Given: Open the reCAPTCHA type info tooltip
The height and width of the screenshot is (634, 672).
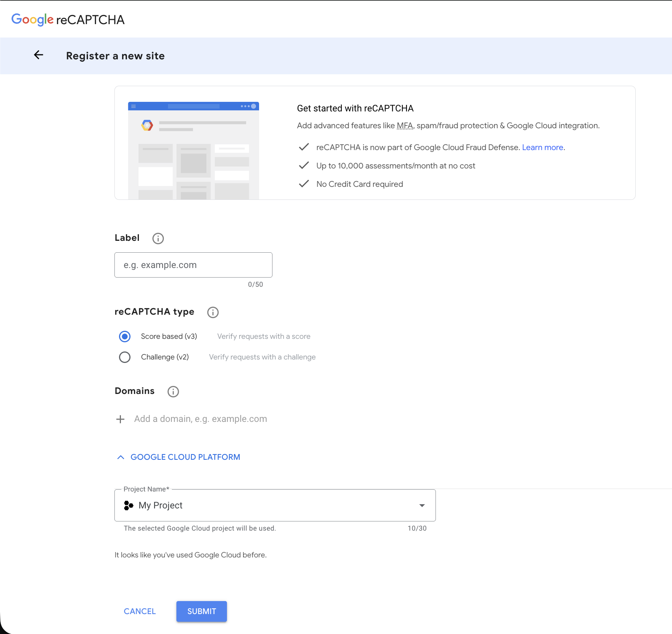Looking at the screenshot, I should click(213, 312).
